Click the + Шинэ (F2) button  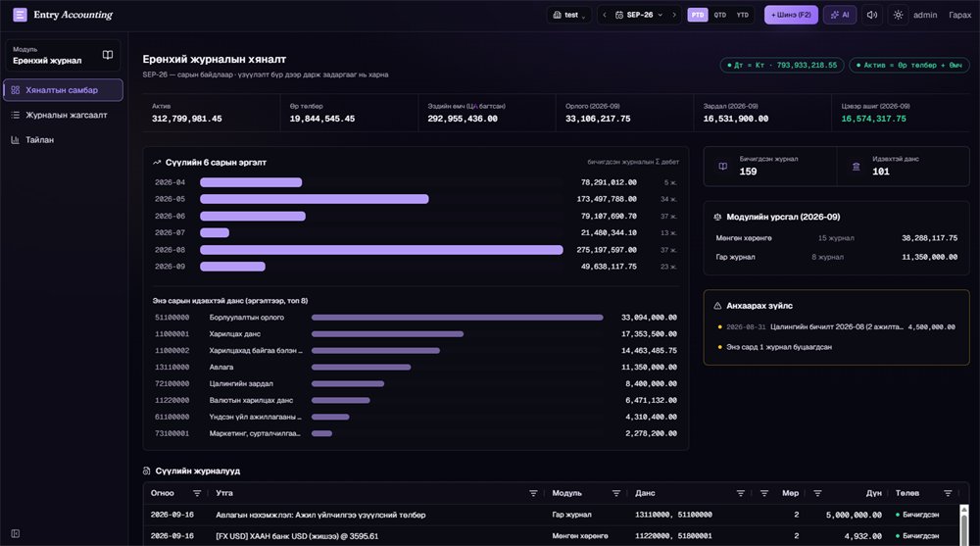point(791,15)
